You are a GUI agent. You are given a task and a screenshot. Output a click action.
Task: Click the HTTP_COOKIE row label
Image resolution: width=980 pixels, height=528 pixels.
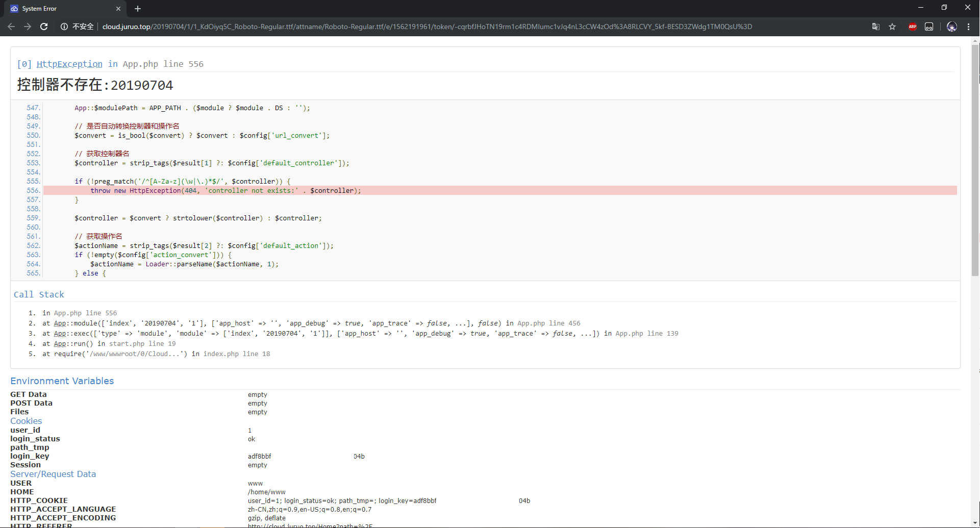(x=39, y=500)
